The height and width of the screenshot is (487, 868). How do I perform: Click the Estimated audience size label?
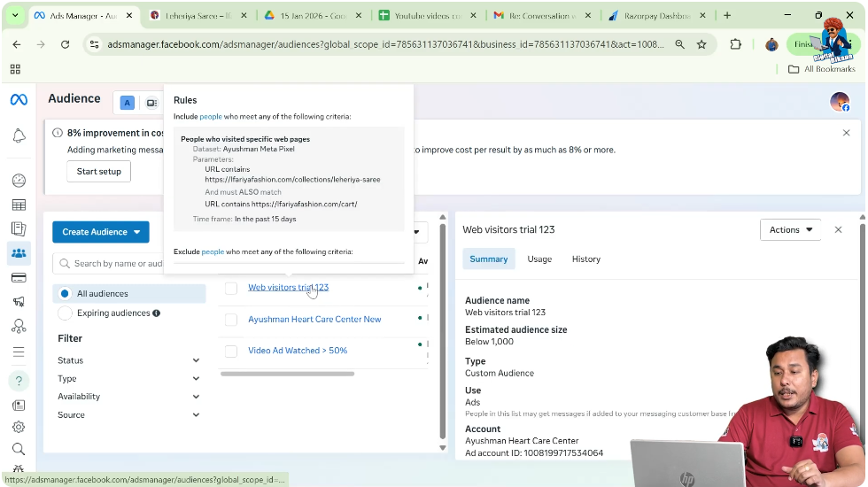click(x=515, y=329)
